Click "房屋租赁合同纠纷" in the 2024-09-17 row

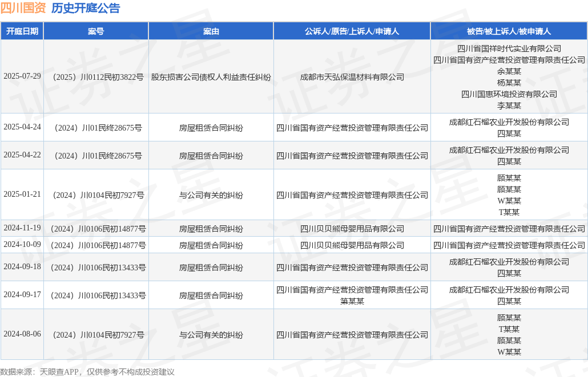(x=211, y=295)
